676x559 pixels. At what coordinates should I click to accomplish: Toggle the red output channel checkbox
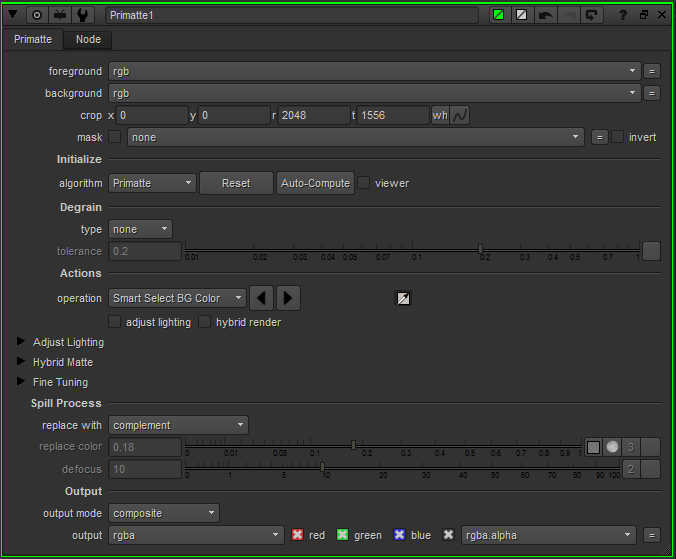[297, 535]
